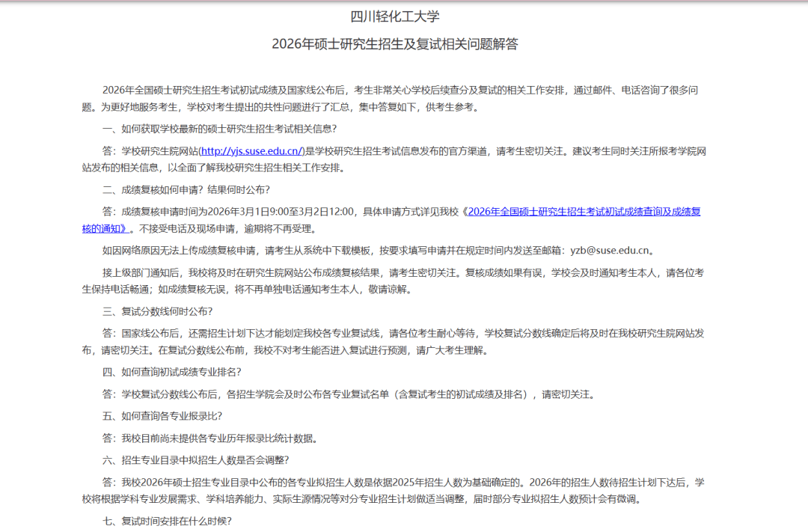Open the 2026年全国硕士研究生招生考试初试成绩查询 notice link
This screenshot has height=532, width=808.
[x=584, y=212]
